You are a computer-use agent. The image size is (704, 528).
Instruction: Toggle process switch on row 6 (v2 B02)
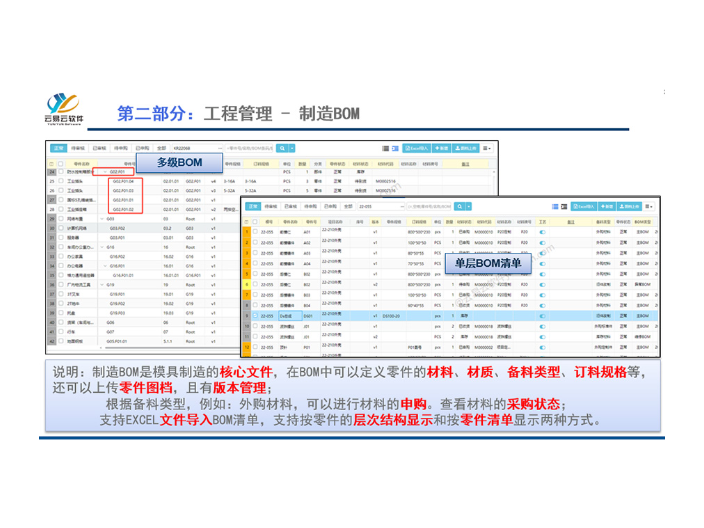(x=542, y=285)
